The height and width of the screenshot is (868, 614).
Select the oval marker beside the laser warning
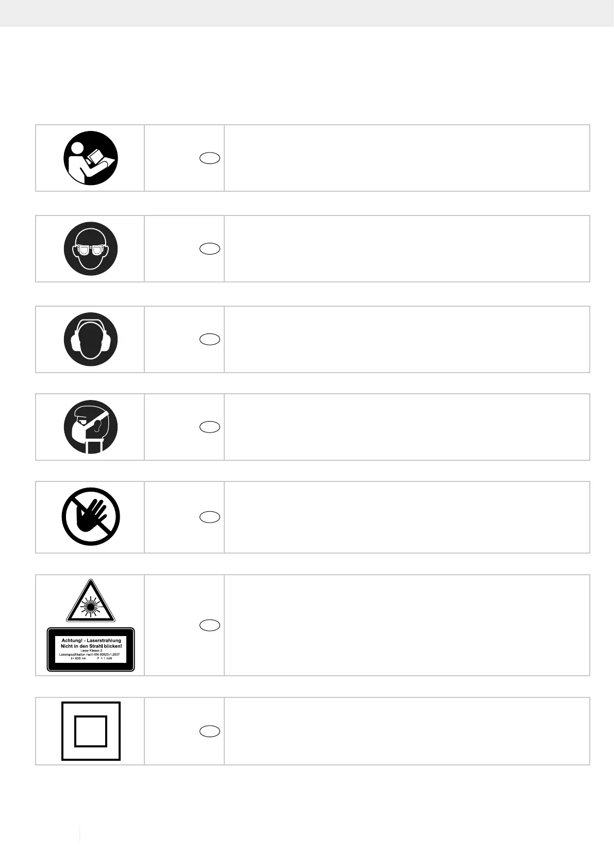point(210,625)
